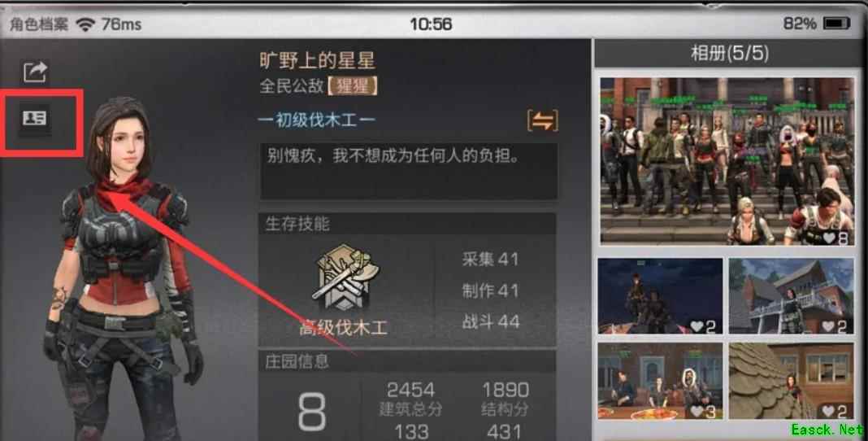Tap heart on rooftop photo
Image resolution: width=868 pixels, height=441 pixels.
click(x=828, y=411)
